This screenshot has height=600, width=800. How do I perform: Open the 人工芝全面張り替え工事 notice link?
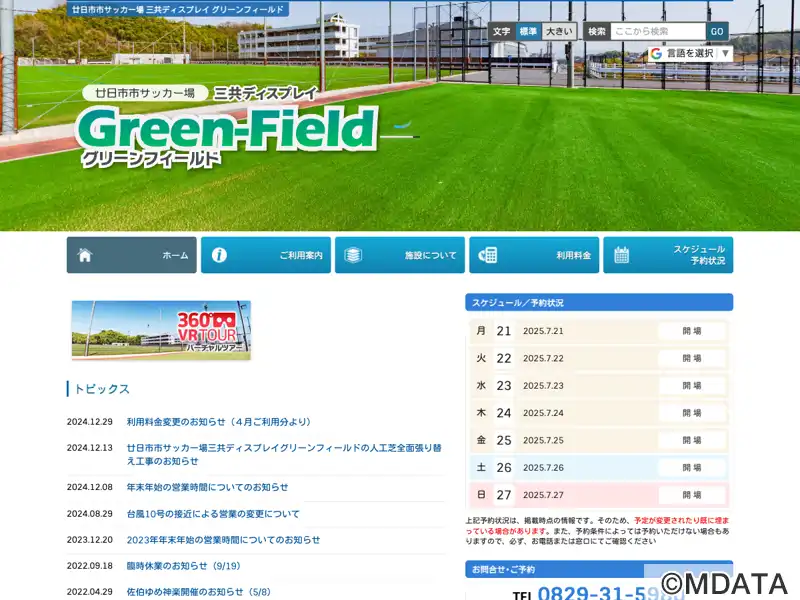(284, 454)
